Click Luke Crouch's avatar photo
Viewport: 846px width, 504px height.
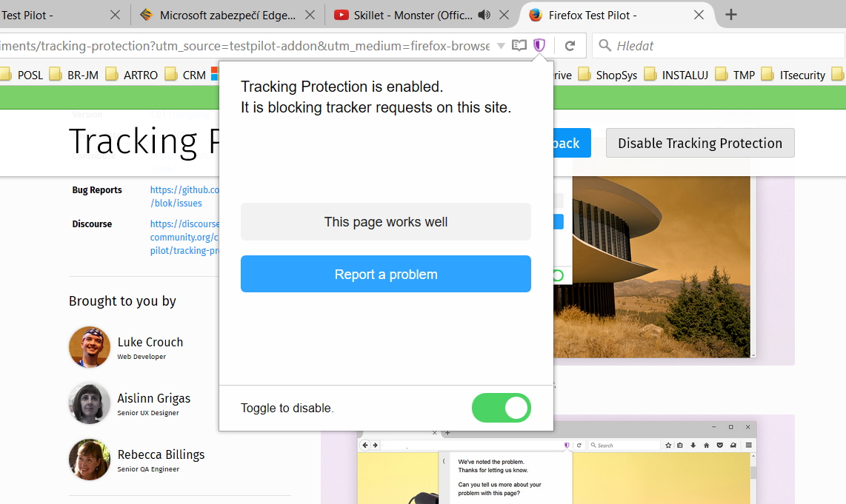pos(90,347)
